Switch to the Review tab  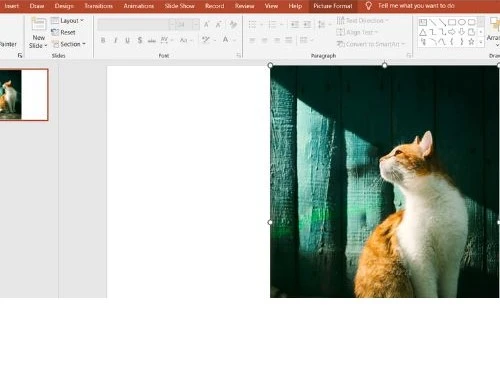click(x=244, y=6)
